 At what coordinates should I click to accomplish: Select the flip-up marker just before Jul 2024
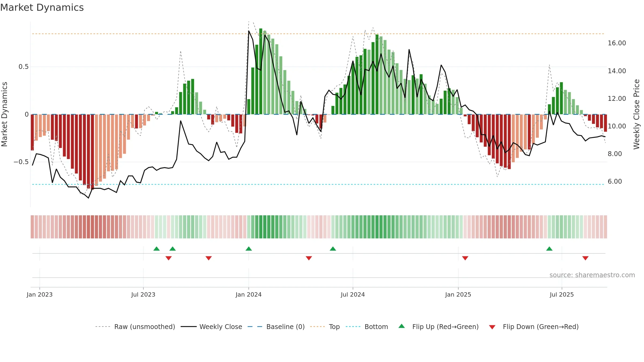point(333,249)
